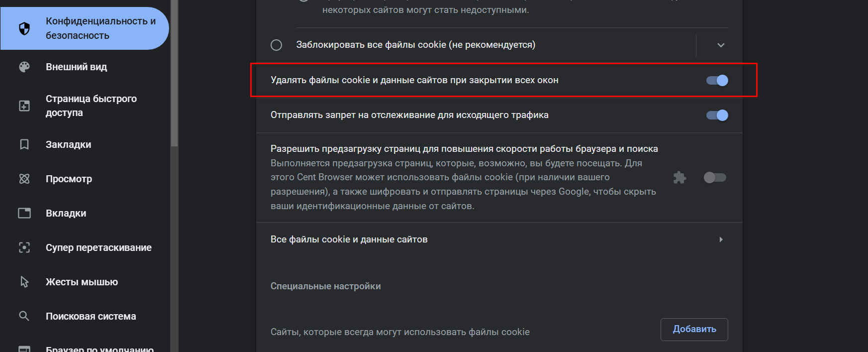Turn off the Do Not Track request toggle
Image resolution: width=868 pixels, height=352 pixels.
point(717,115)
